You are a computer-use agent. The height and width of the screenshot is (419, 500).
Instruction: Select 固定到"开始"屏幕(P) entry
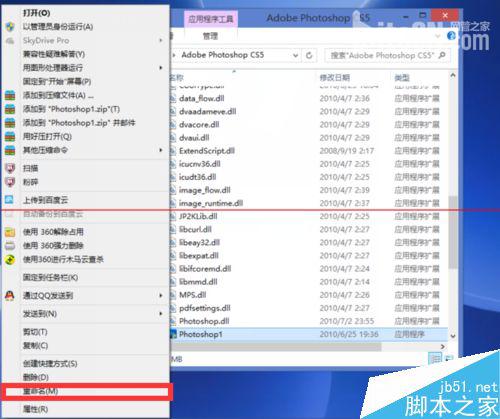[x=57, y=82]
